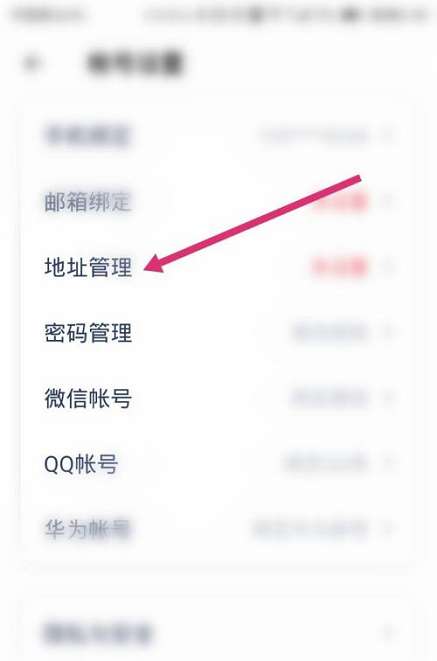Open the blurred first row above 邮箱绑定

click(x=218, y=136)
